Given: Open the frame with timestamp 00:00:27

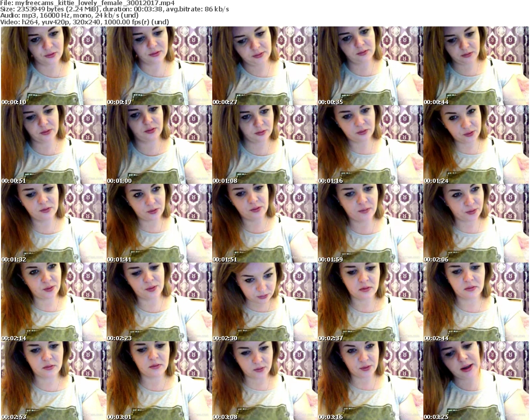Looking at the screenshot, I should coord(264,66).
